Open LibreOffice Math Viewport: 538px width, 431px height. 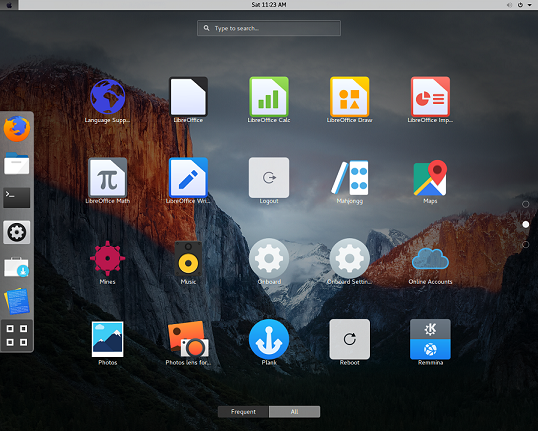[107, 177]
